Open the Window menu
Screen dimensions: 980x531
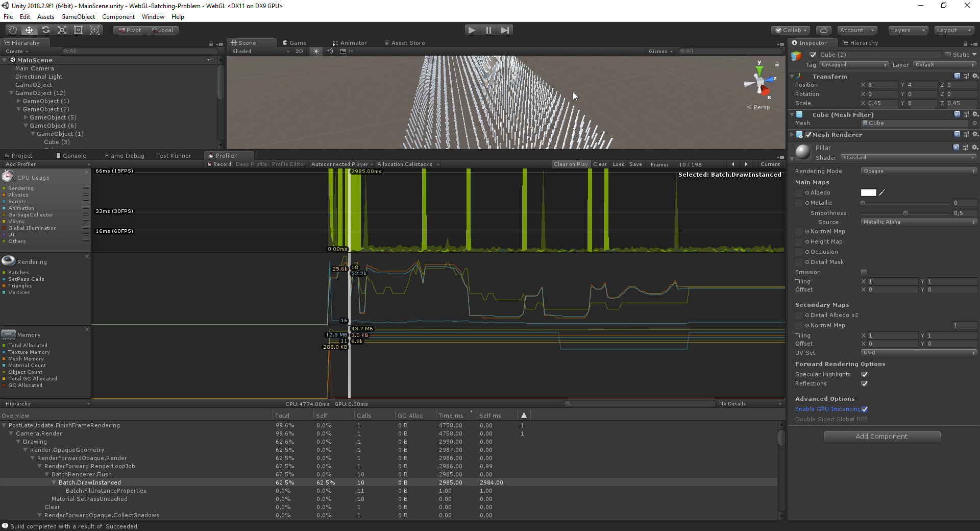pyautogui.click(x=152, y=16)
